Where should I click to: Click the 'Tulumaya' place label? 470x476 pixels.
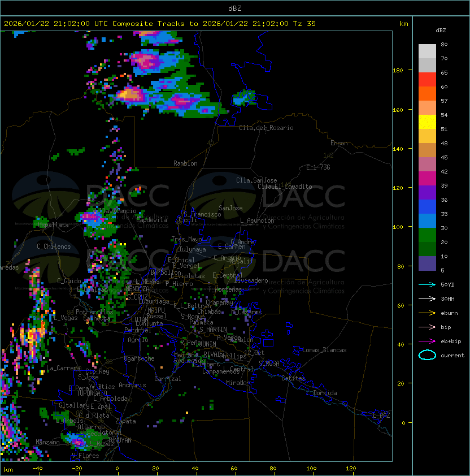click(x=193, y=249)
